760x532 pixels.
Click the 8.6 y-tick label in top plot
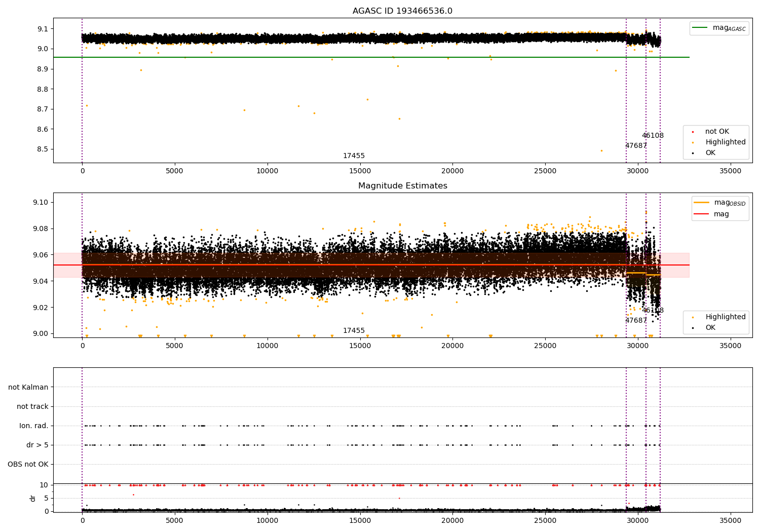(43, 129)
